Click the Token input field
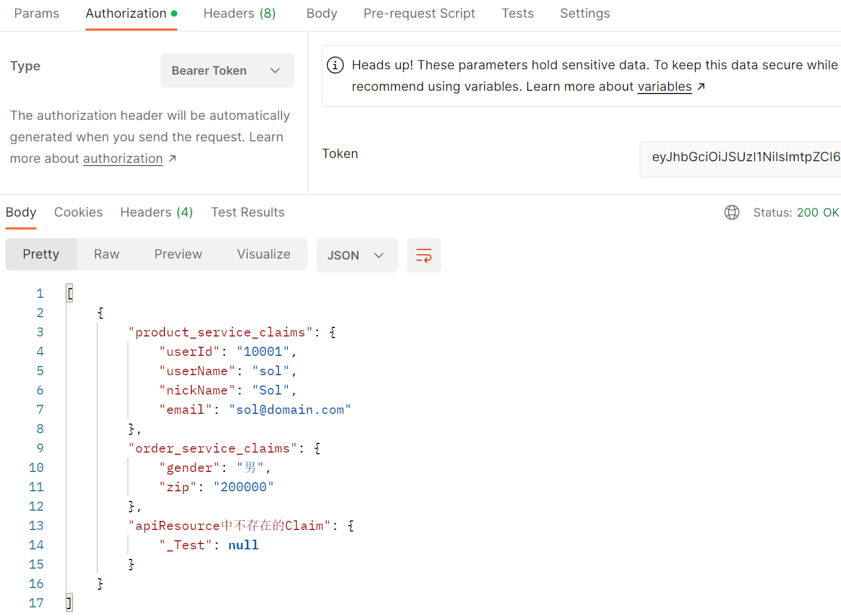The height and width of the screenshot is (616, 841). [741, 160]
